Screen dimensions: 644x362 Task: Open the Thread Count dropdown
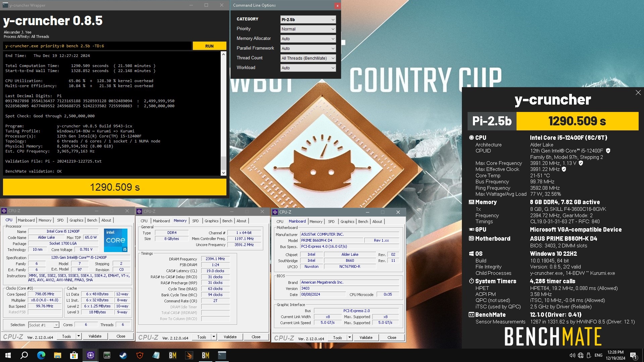point(308,58)
